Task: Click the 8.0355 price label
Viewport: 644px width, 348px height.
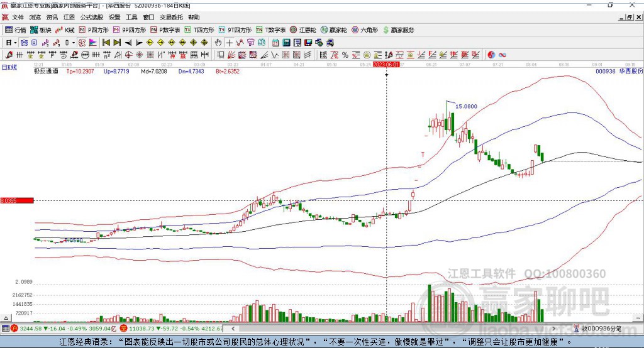Action: (17, 200)
